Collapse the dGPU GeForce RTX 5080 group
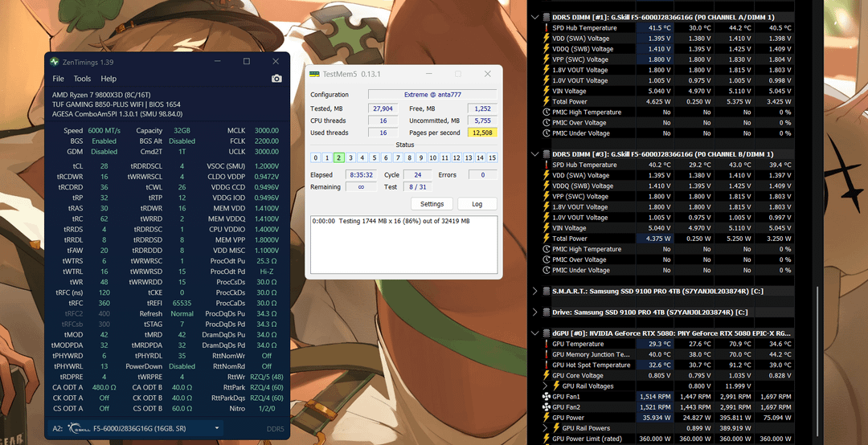This screenshot has height=445, width=868. point(534,333)
